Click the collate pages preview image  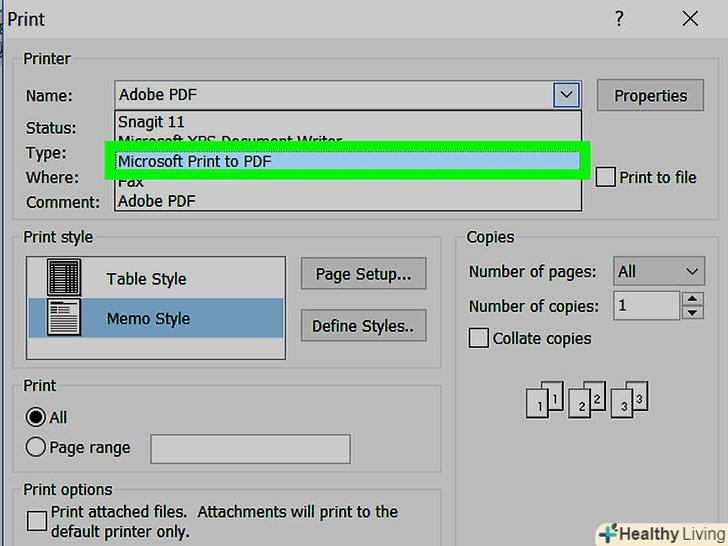pos(587,399)
